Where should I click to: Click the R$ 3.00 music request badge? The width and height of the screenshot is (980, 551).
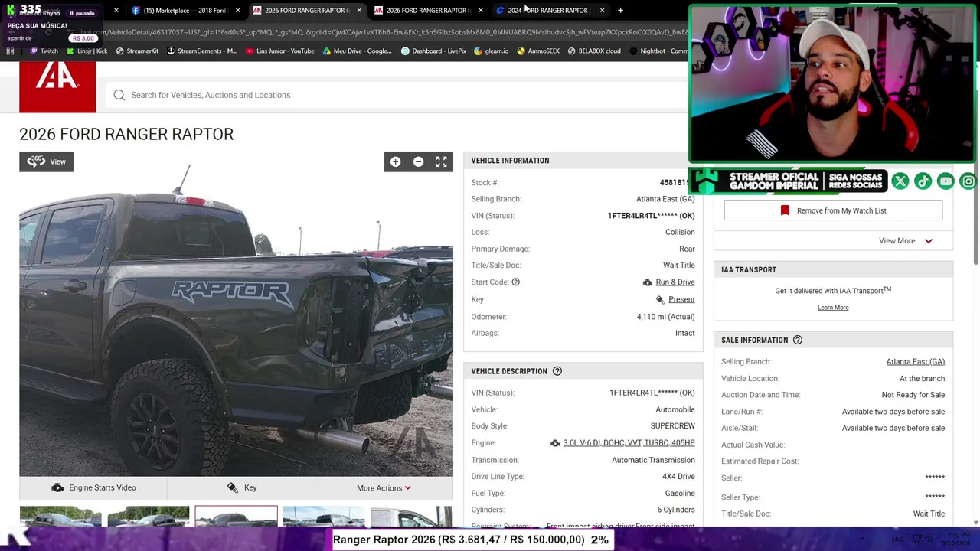pos(83,38)
